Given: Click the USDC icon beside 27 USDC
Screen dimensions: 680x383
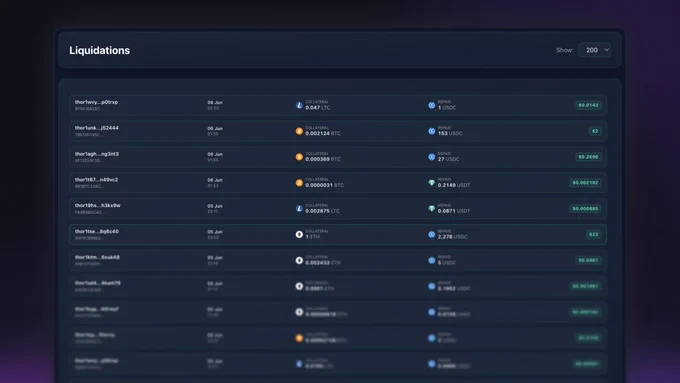Looking at the screenshot, I should coord(432,157).
